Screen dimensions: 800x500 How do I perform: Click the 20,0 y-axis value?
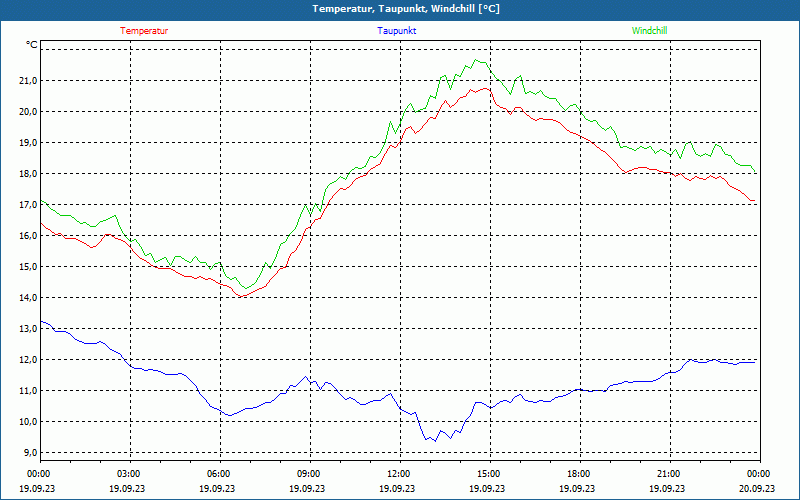(x=29, y=112)
